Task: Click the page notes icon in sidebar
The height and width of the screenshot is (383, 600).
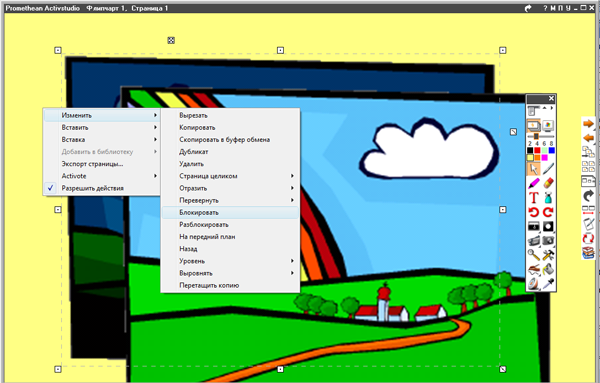Action: click(x=589, y=181)
